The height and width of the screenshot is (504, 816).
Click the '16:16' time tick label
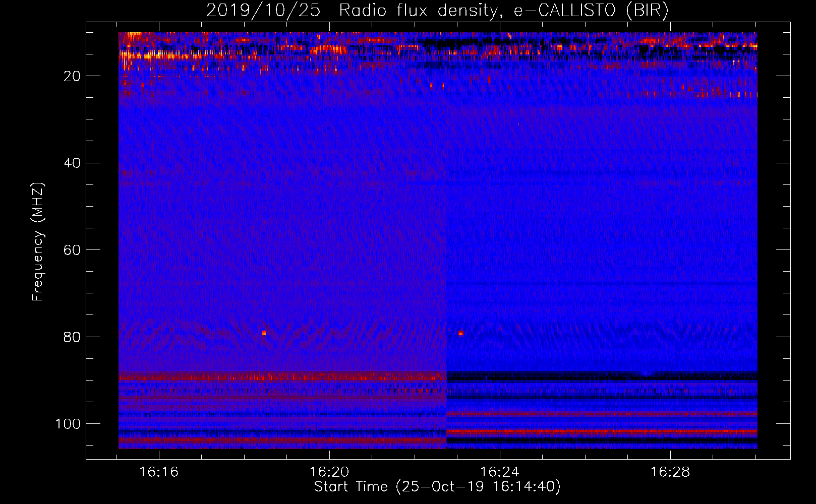coord(159,472)
